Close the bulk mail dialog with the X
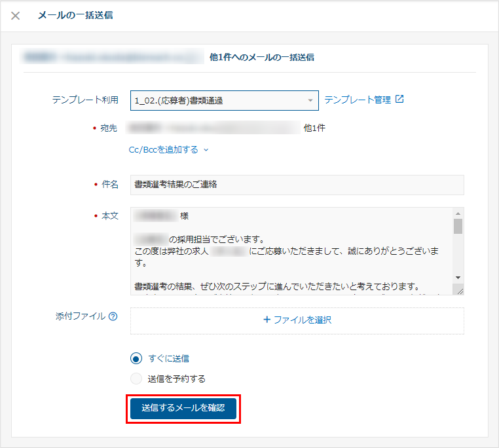This screenshot has height=448, width=499. click(15, 16)
